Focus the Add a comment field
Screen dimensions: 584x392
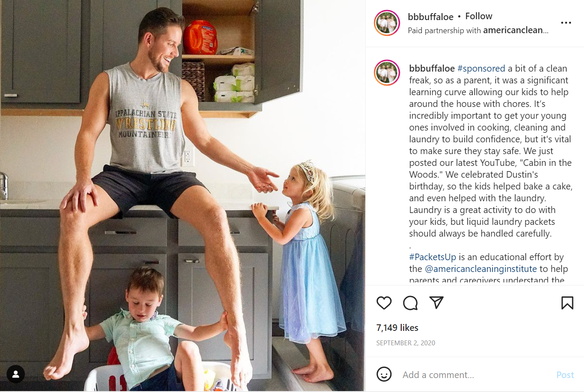point(476,375)
